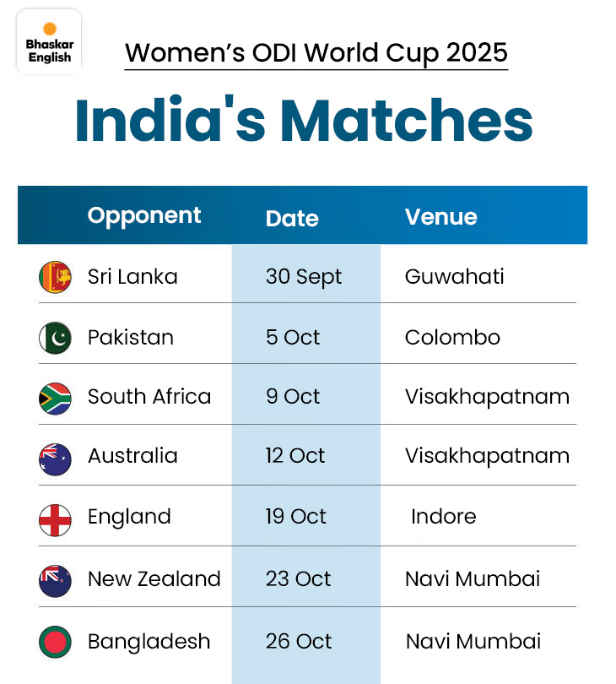Click the Indore venue text
Screen dimensions: 616x684
click(443, 517)
